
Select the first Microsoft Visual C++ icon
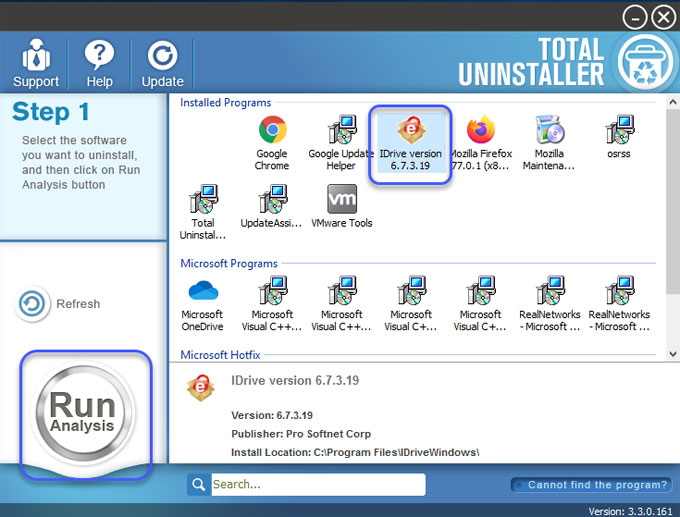point(272,304)
